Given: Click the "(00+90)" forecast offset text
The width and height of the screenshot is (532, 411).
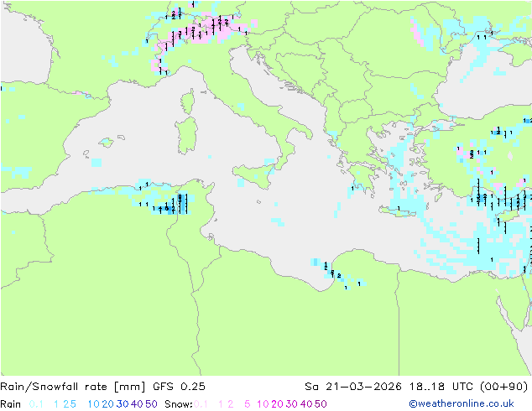Looking at the screenshot, I should coord(504,387).
